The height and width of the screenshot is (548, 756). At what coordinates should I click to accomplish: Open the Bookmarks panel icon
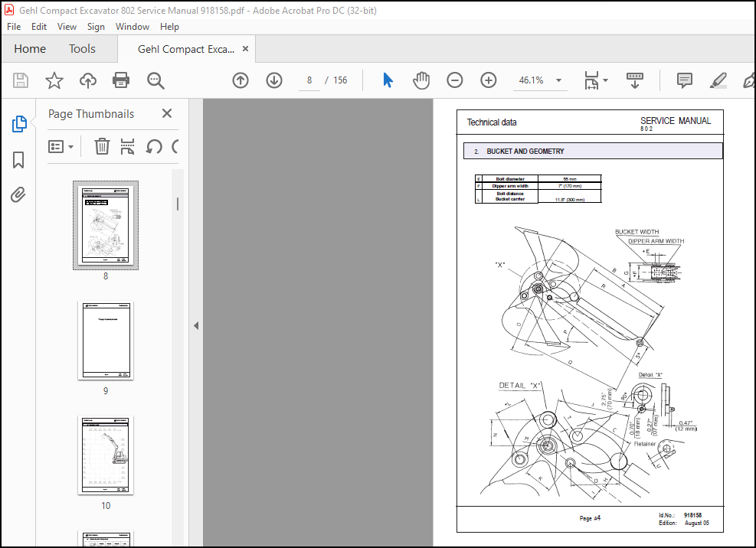click(18, 159)
